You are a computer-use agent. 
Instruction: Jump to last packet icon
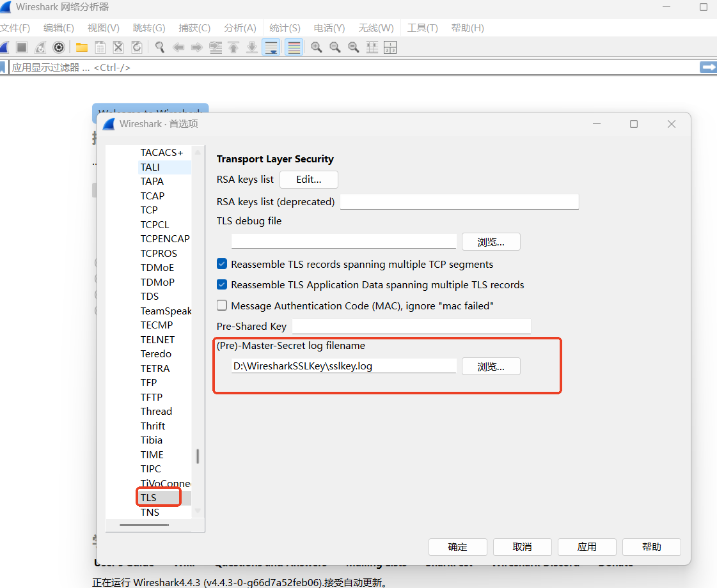252,47
